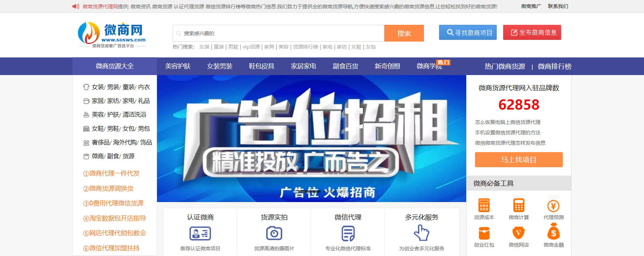Click the icon beside 女鞋/男鞋
This screenshot has height=256, width=644.
(x=86, y=129)
